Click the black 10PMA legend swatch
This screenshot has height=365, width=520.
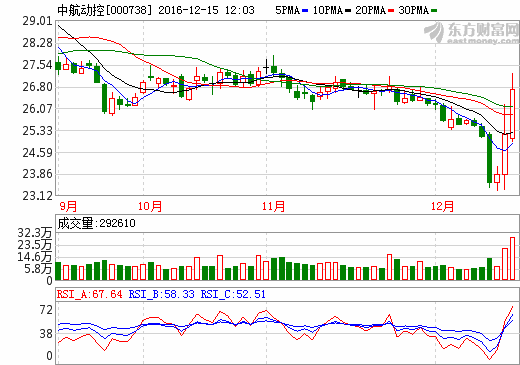coord(348,11)
